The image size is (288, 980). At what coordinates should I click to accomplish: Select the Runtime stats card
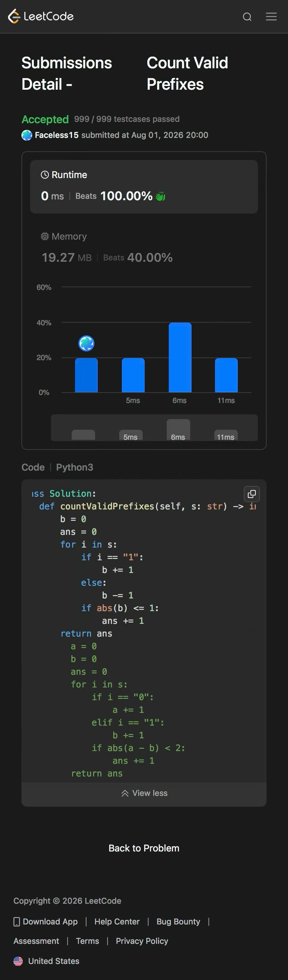(x=144, y=186)
